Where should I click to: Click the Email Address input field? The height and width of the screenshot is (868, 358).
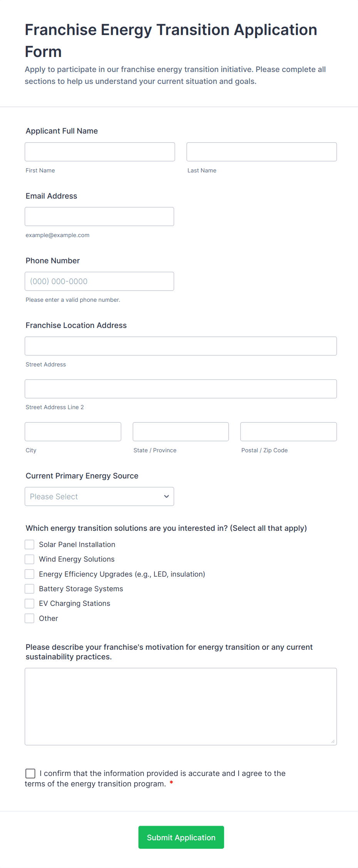(x=99, y=216)
